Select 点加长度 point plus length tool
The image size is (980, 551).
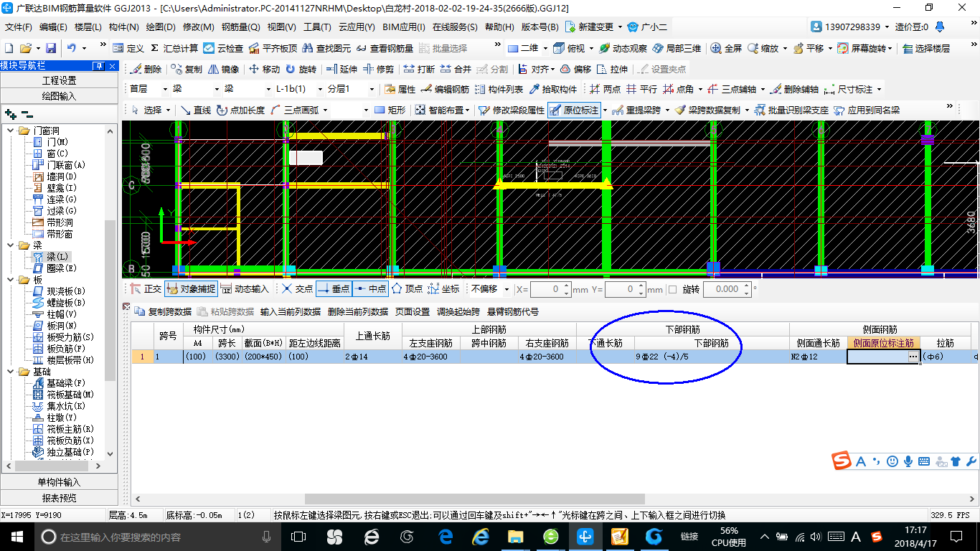(x=240, y=110)
